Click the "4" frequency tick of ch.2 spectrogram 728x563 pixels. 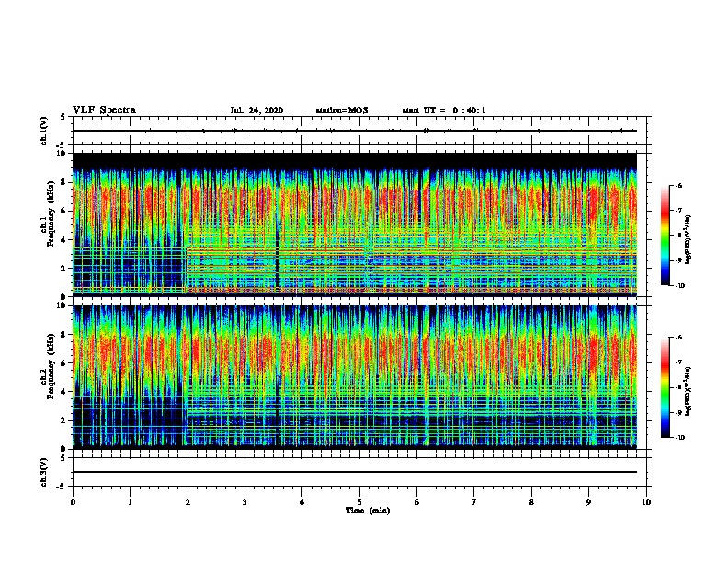click(x=63, y=392)
